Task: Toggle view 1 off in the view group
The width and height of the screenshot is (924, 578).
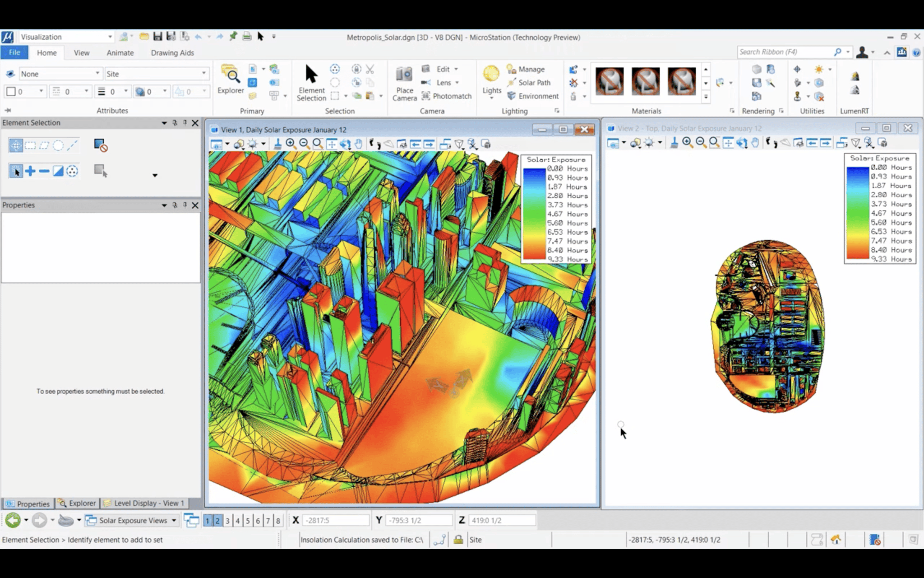Action: coord(208,521)
